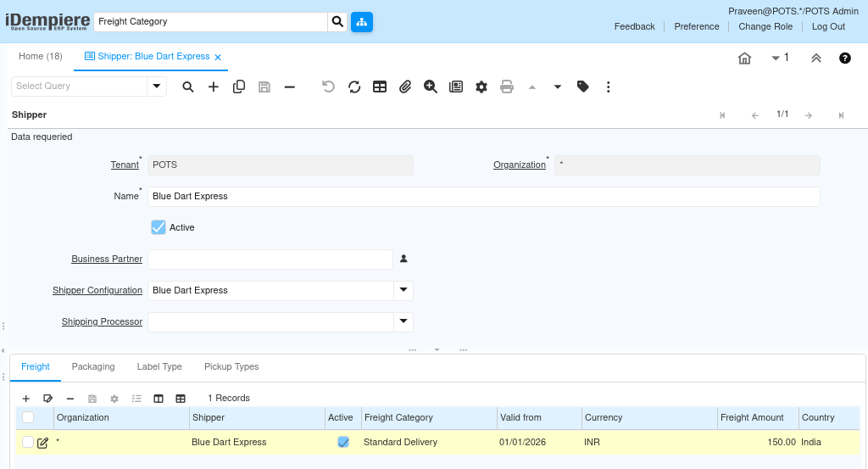
Task: Open the Report icon
Action: [x=455, y=87]
